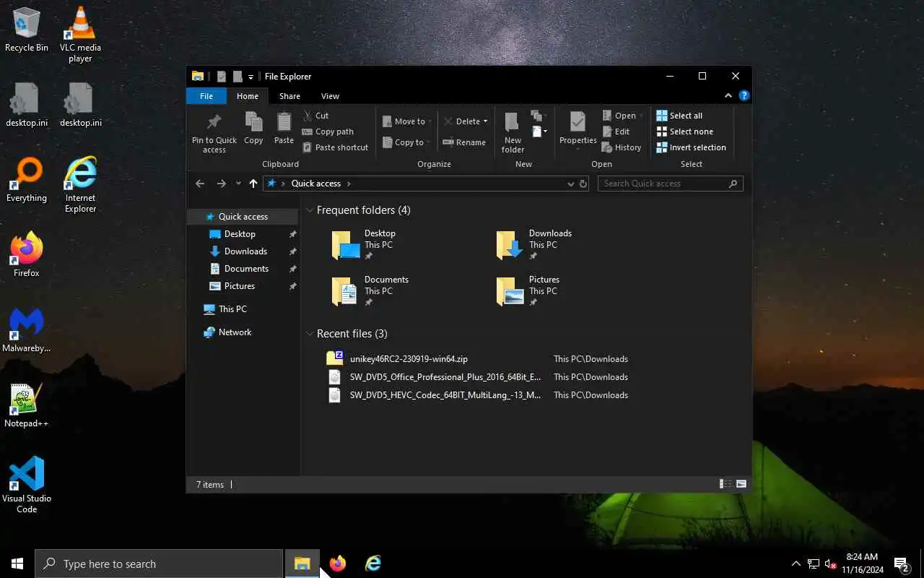Switch to Details view layout icon
Screen dimensions: 924x578
[725, 484]
